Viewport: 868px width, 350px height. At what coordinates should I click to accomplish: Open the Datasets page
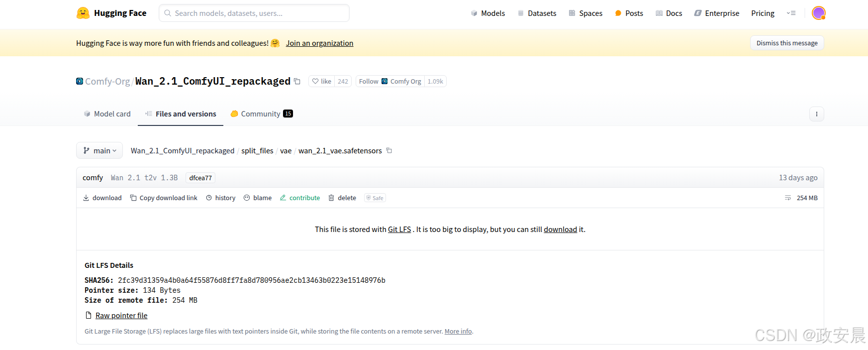click(537, 13)
